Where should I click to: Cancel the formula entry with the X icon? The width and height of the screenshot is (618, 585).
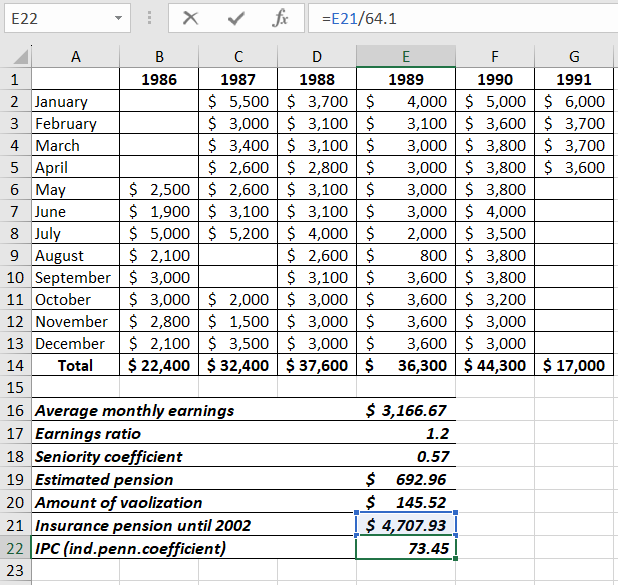(x=191, y=18)
